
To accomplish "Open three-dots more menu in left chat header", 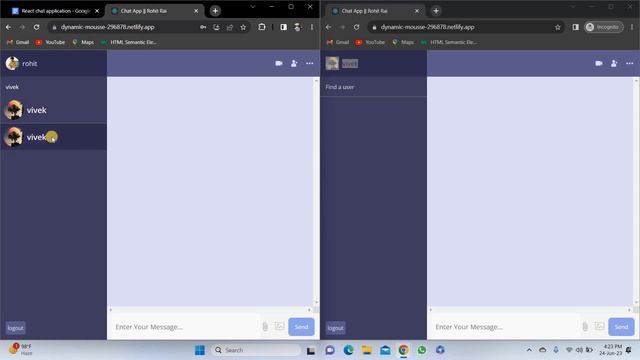I will coord(310,63).
